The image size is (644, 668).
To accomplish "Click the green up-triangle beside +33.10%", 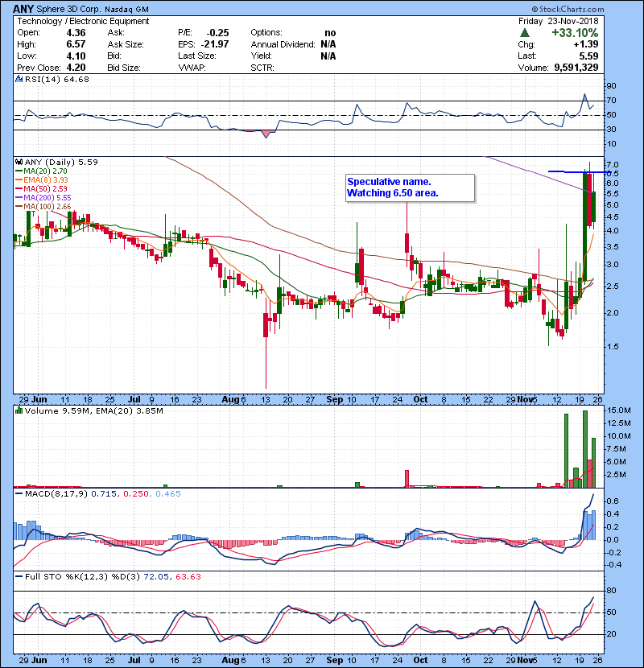I will tap(525, 33).
